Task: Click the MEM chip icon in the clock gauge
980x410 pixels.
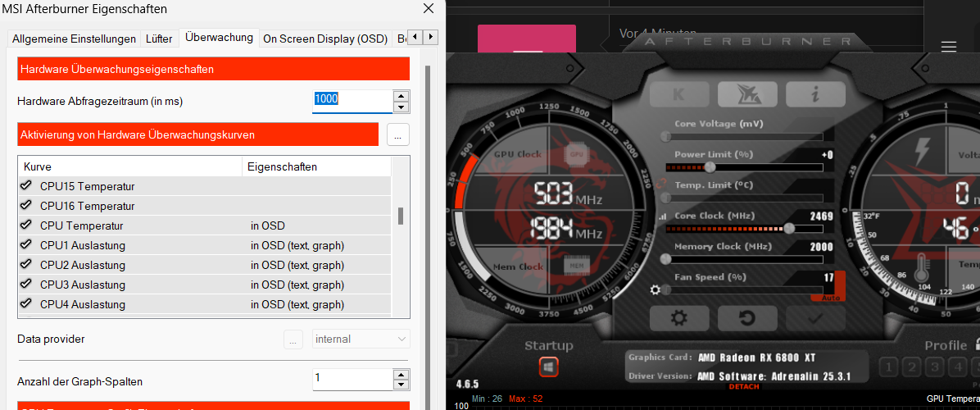Action: 575,266
